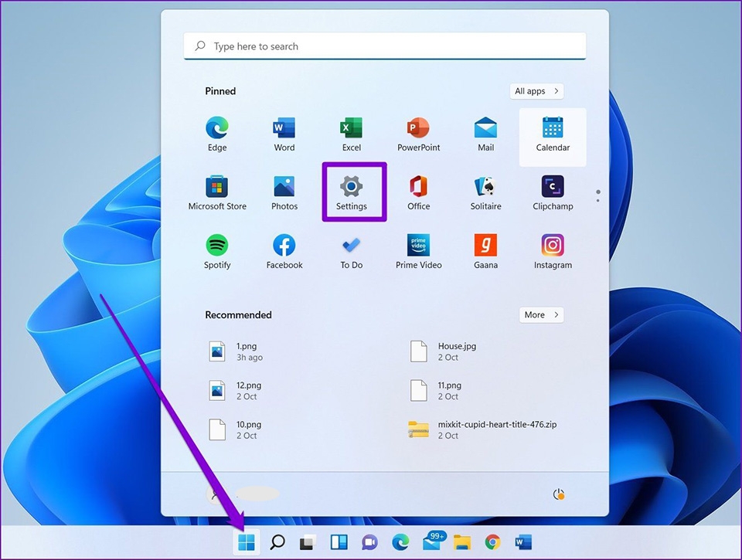742x560 pixels.
Task: Open Mail from the taskbar
Action: [x=431, y=542]
